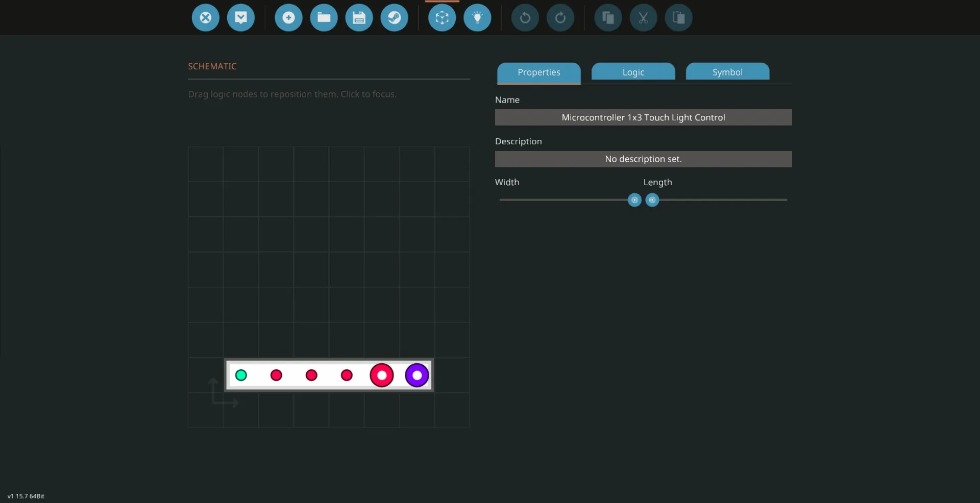Click the lightbulb logic view icon

pos(477,18)
